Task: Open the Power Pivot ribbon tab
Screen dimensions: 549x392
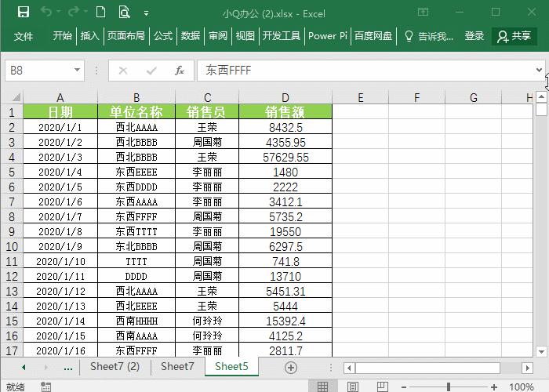Action: point(328,36)
